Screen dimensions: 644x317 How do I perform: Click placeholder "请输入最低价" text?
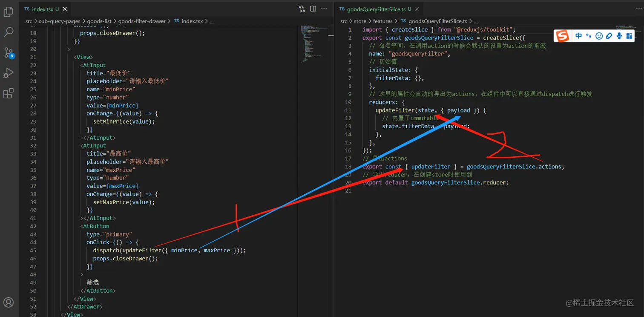click(128, 81)
